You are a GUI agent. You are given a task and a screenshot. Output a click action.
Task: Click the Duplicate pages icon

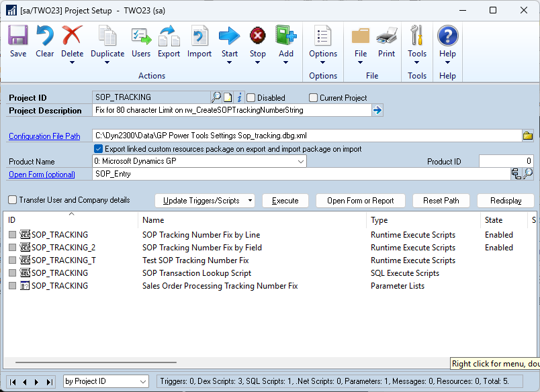107,36
